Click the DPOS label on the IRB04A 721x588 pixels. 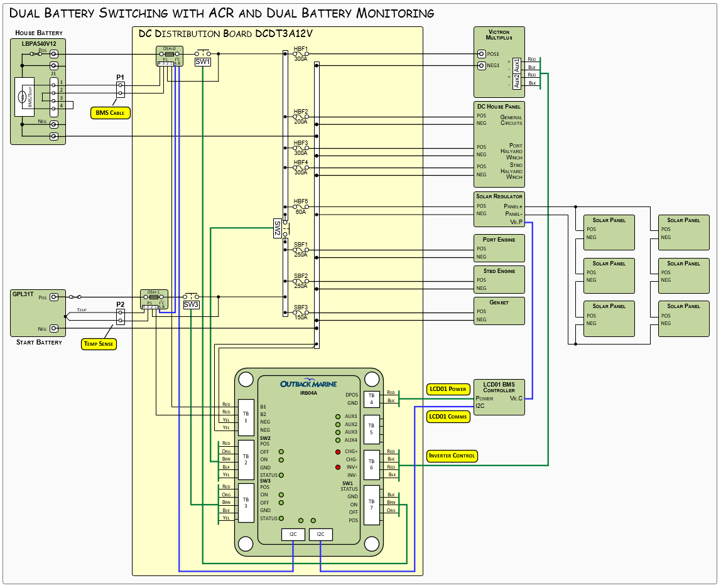(x=352, y=395)
